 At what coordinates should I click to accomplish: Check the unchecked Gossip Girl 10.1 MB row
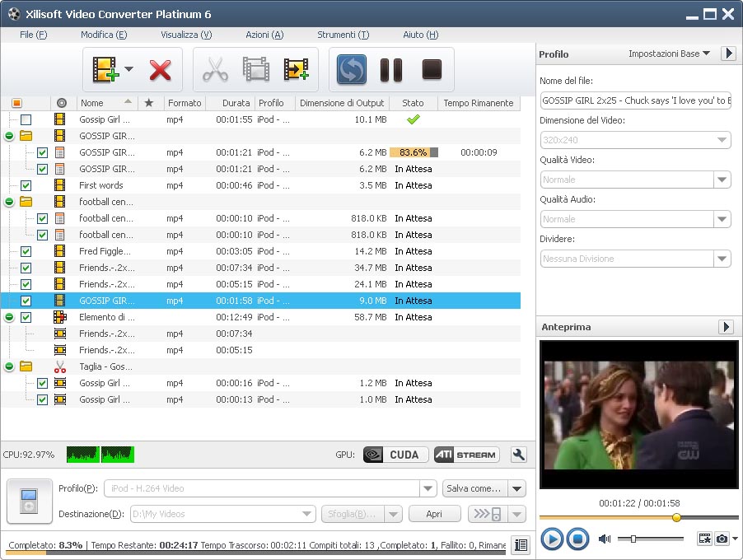tap(26, 120)
